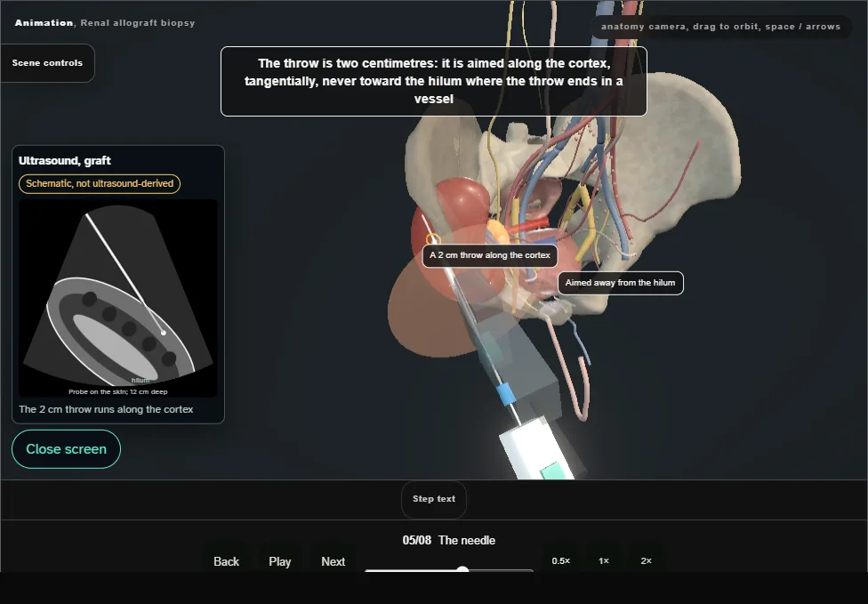This screenshot has width=868, height=604.
Task: Click the orange ring marker at needle tip
Action: [x=433, y=239]
